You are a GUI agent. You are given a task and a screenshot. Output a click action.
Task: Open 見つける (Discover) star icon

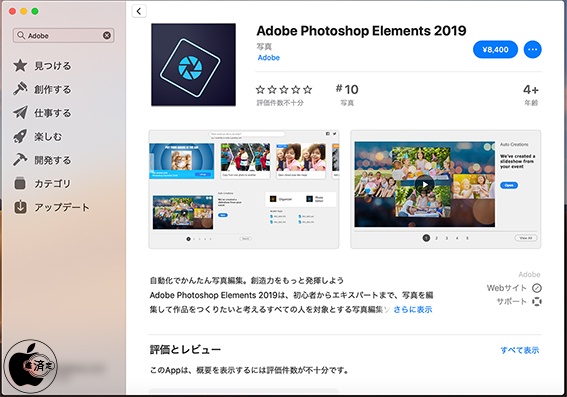pyautogui.click(x=20, y=65)
